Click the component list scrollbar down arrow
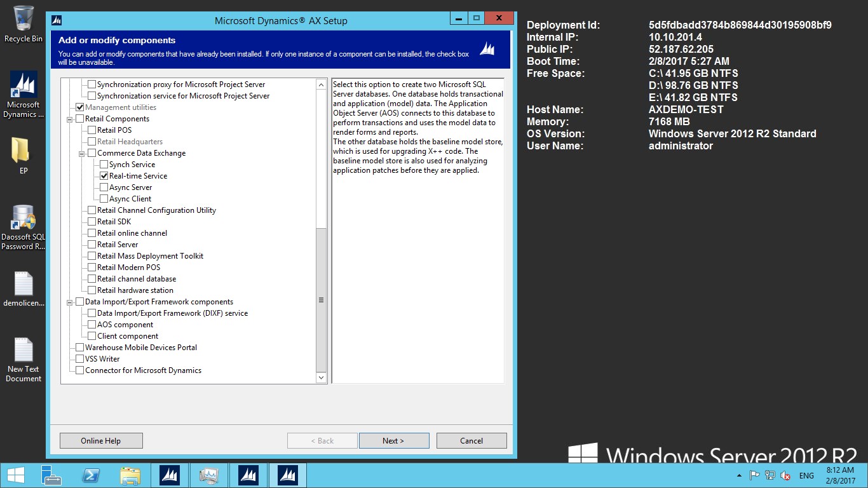 pos(321,378)
